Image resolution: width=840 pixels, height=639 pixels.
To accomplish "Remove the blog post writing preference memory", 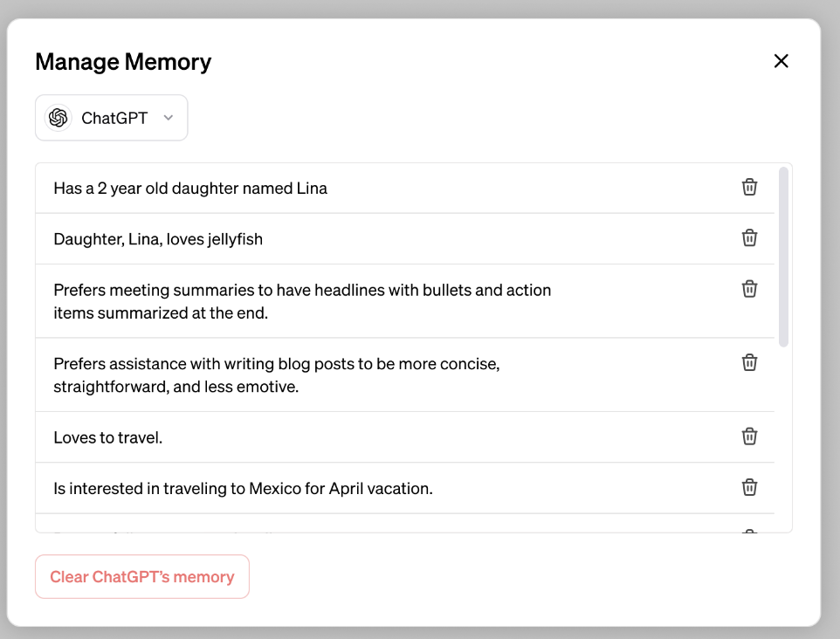I will click(749, 362).
